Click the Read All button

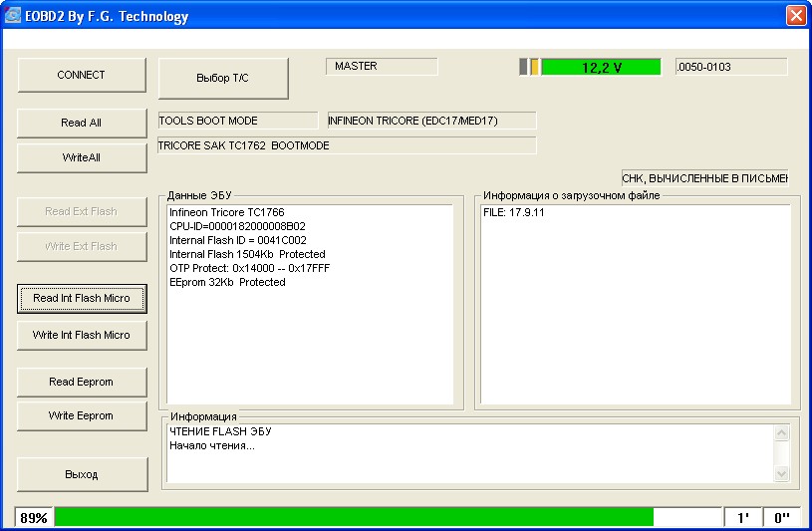[x=82, y=123]
